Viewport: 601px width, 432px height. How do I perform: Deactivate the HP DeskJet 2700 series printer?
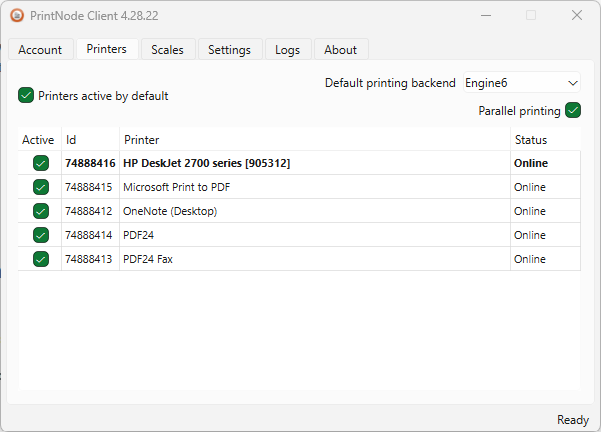coord(41,163)
